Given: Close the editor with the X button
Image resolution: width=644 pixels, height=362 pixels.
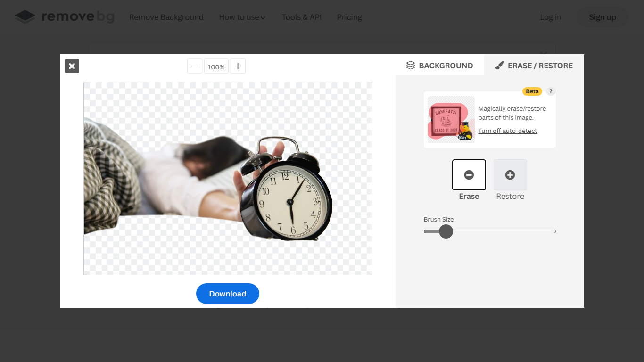Looking at the screenshot, I should [72, 66].
